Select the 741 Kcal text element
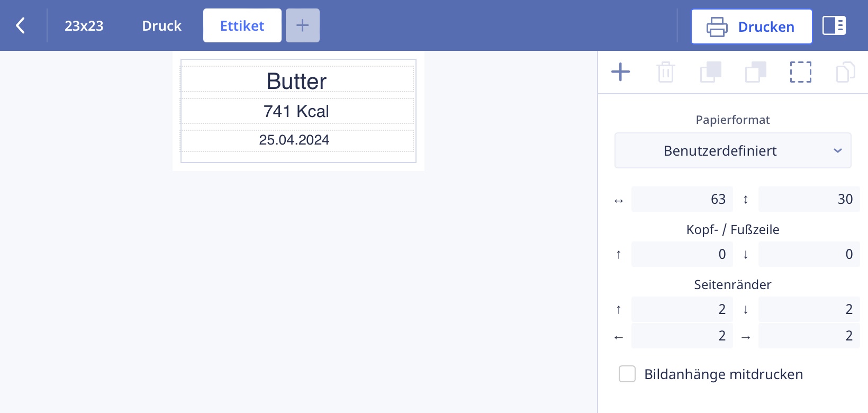 coord(297,111)
